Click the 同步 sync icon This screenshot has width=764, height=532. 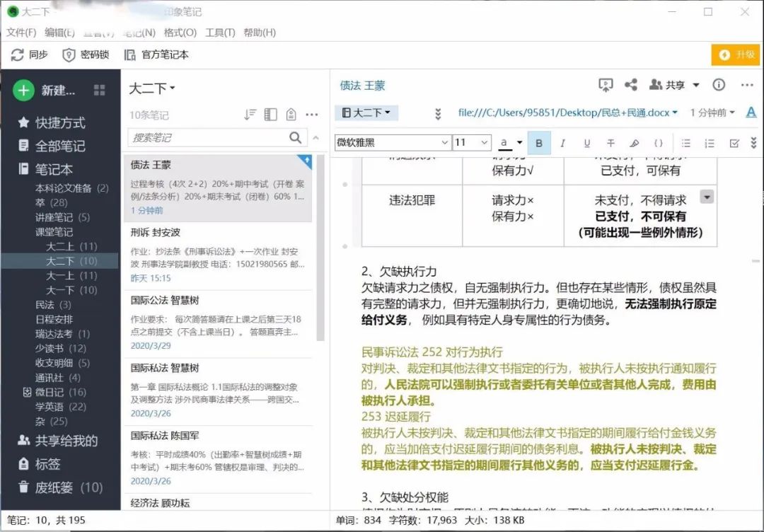[18, 54]
